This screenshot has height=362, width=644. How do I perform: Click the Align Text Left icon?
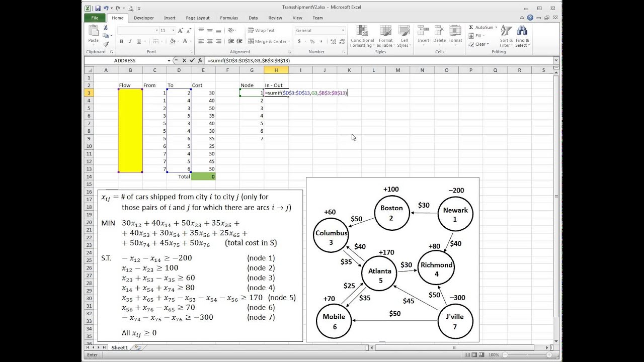(201, 42)
